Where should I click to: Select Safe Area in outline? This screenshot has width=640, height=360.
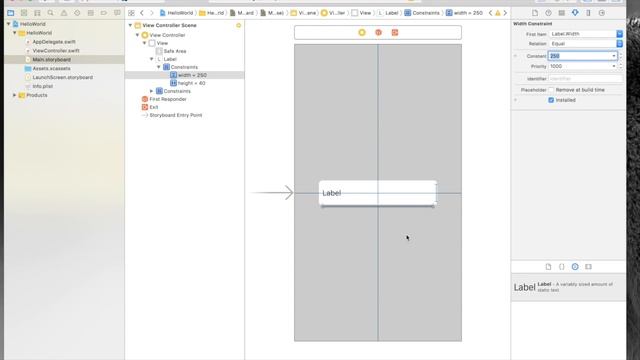pyautogui.click(x=174, y=51)
